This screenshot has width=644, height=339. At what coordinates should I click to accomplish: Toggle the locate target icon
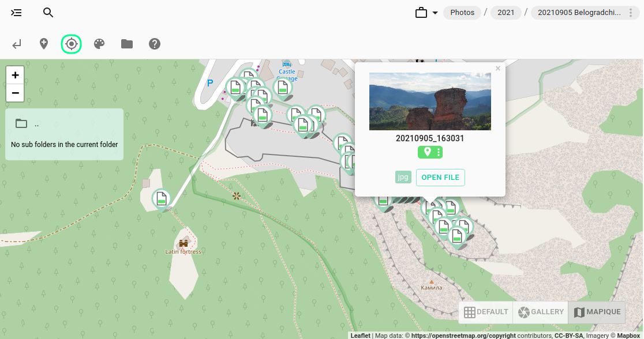[72, 44]
